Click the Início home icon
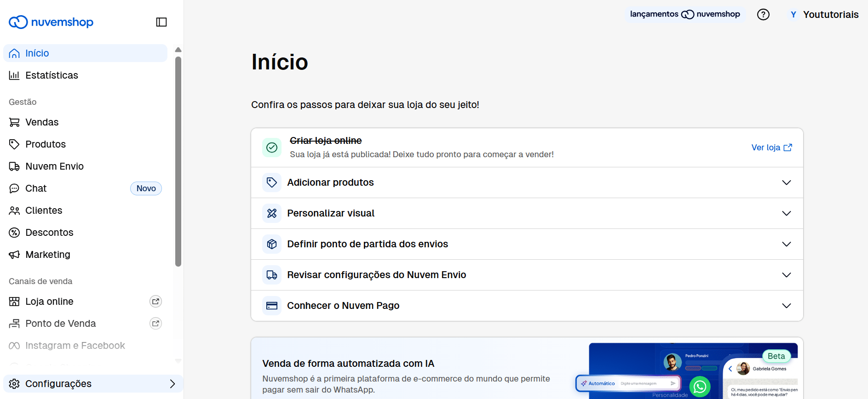868x399 pixels. [x=14, y=53]
